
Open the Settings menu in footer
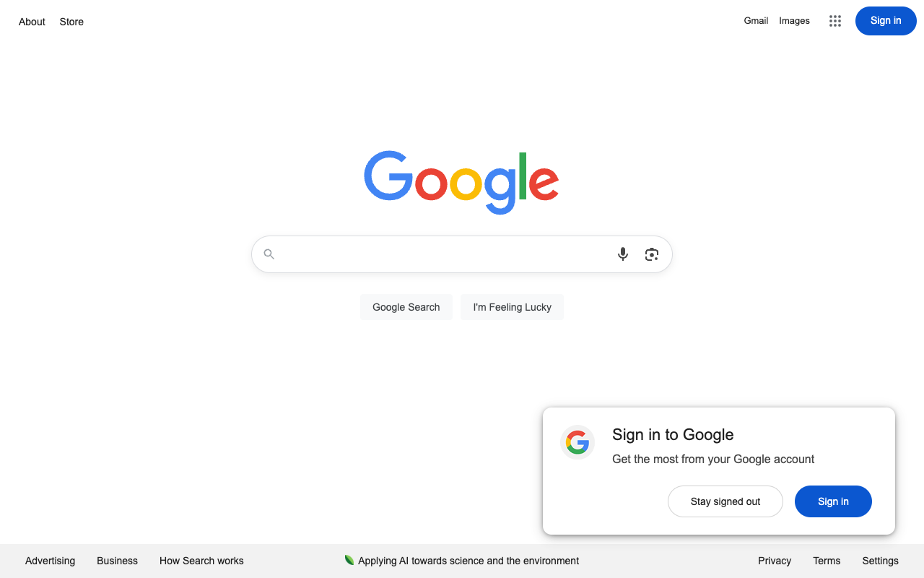point(880,561)
